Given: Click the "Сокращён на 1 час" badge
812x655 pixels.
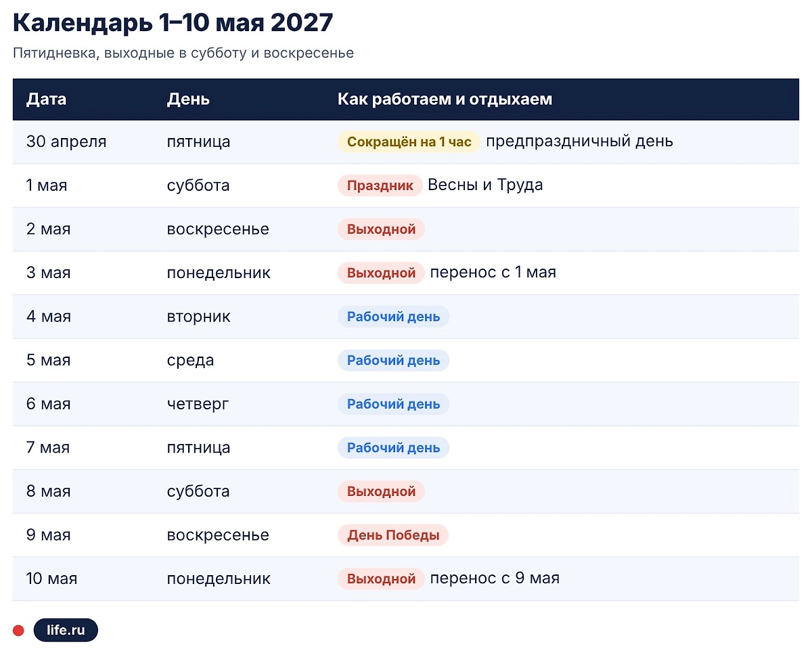Looking at the screenshot, I should 409,142.
